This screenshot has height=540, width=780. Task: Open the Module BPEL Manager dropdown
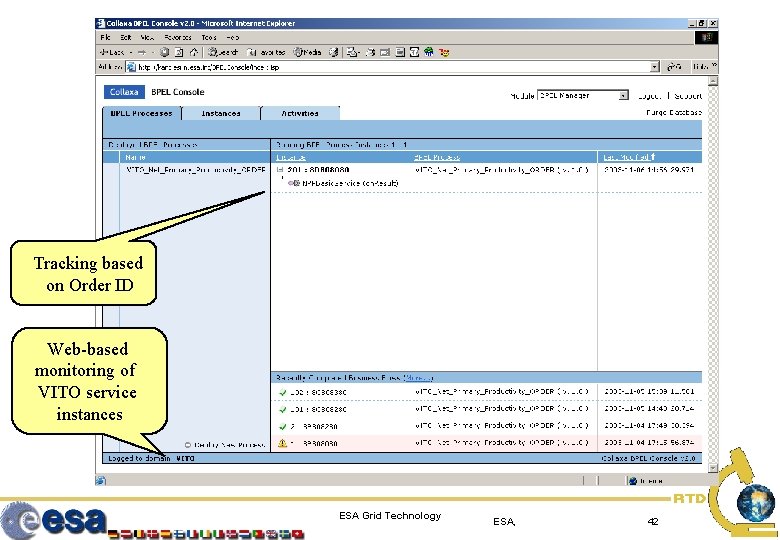click(x=583, y=95)
